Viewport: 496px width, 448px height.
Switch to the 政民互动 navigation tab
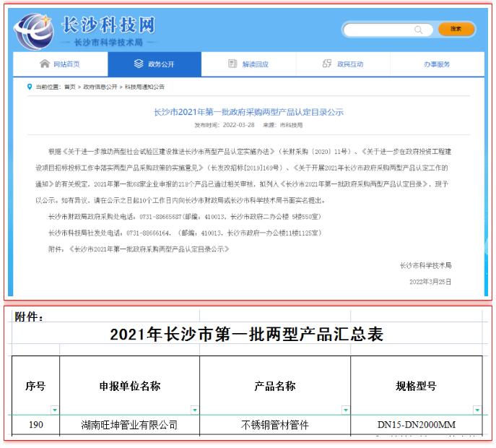tap(350, 64)
